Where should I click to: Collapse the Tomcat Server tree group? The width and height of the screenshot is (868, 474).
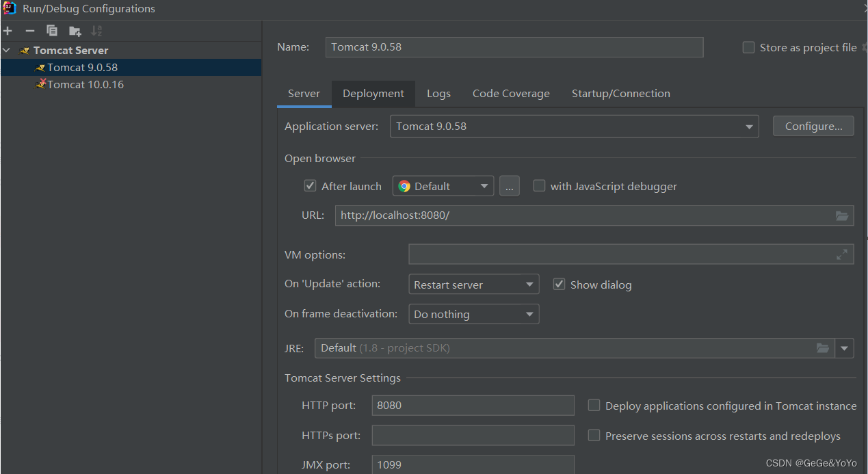pos(7,51)
